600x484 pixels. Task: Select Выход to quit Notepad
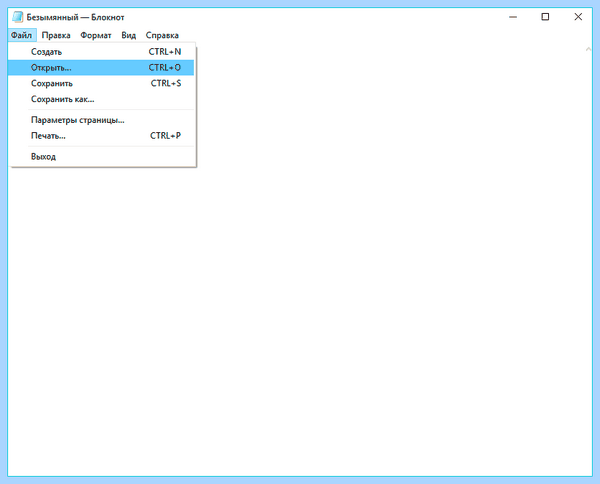tap(101, 156)
